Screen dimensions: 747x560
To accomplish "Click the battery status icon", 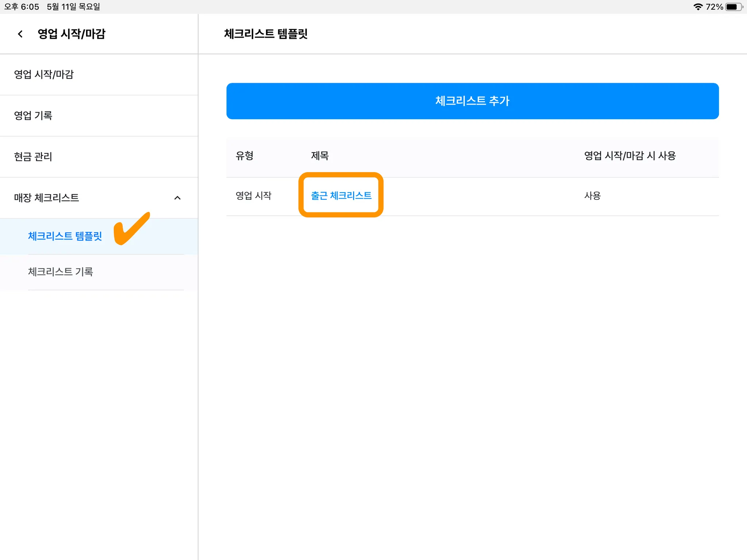I will (733, 7).
